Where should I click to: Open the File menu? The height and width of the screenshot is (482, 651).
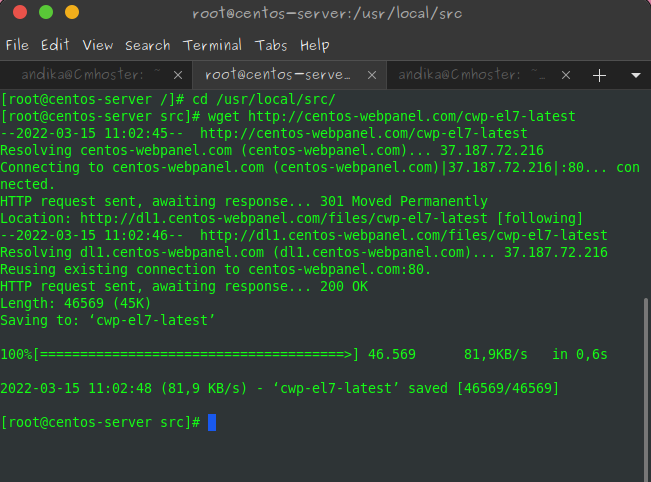click(17, 45)
